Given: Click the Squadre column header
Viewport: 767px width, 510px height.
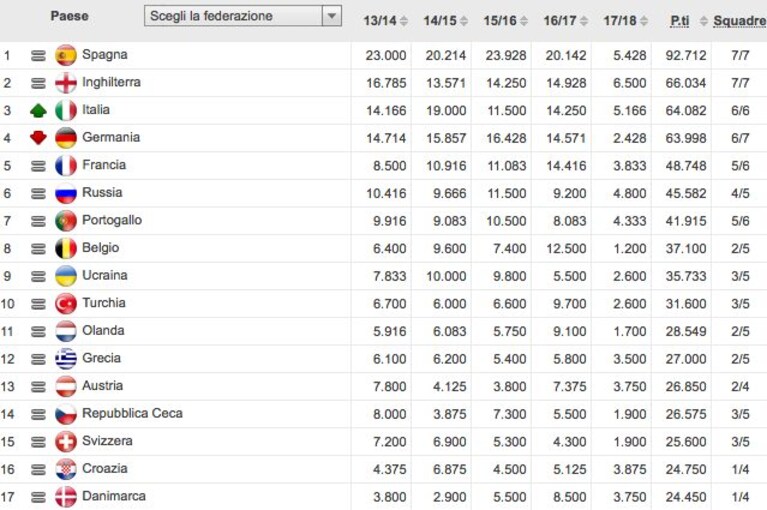Looking at the screenshot, I should point(740,21).
